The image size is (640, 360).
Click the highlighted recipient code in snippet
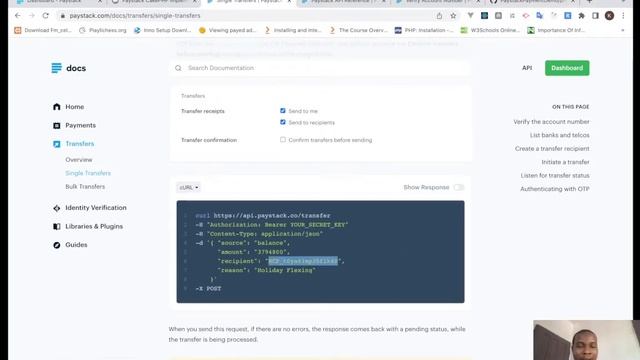(x=303, y=261)
